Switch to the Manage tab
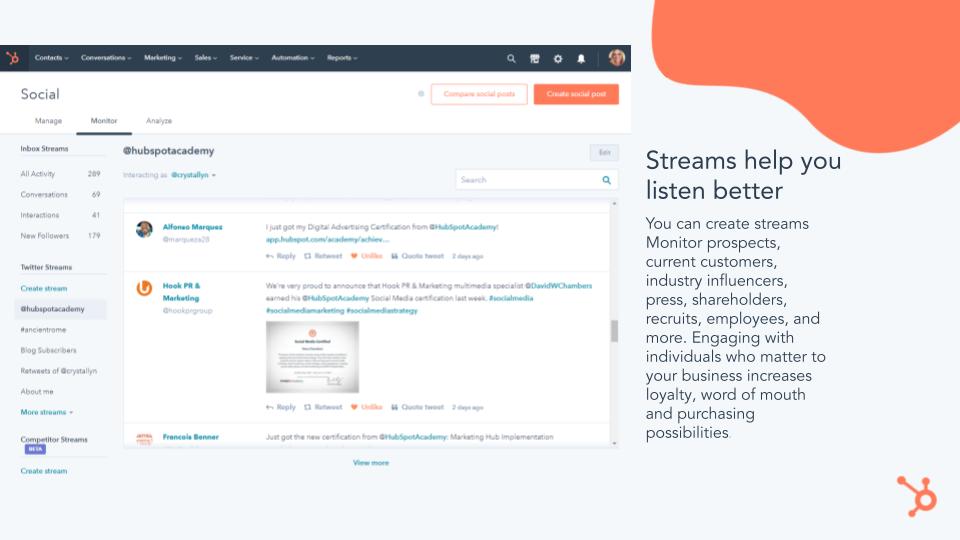Screen dimensions: 960x540 [x=48, y=121]
